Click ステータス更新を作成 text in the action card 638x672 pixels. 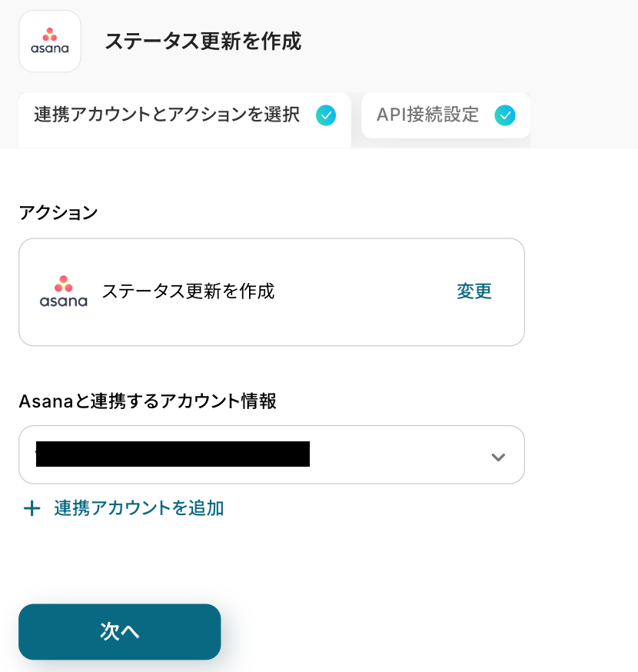188,291
